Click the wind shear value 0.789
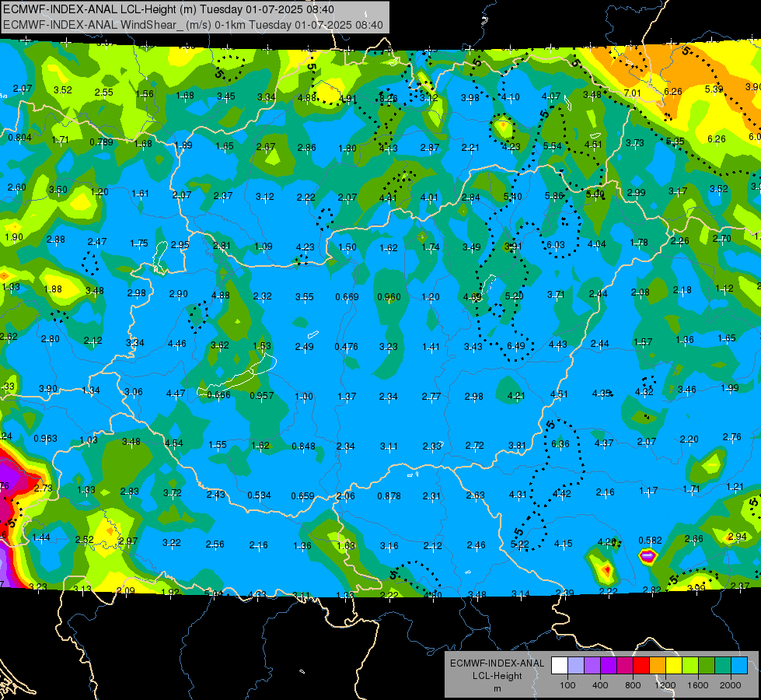Viewport: 761px width, 700px height. 101,142
